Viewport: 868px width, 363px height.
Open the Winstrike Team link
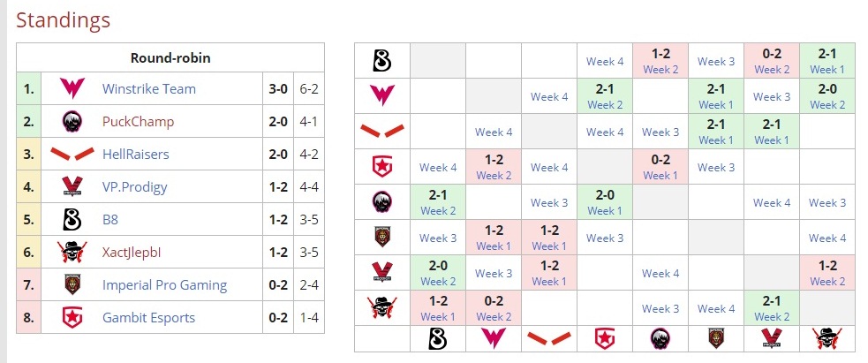click(149, 89)
